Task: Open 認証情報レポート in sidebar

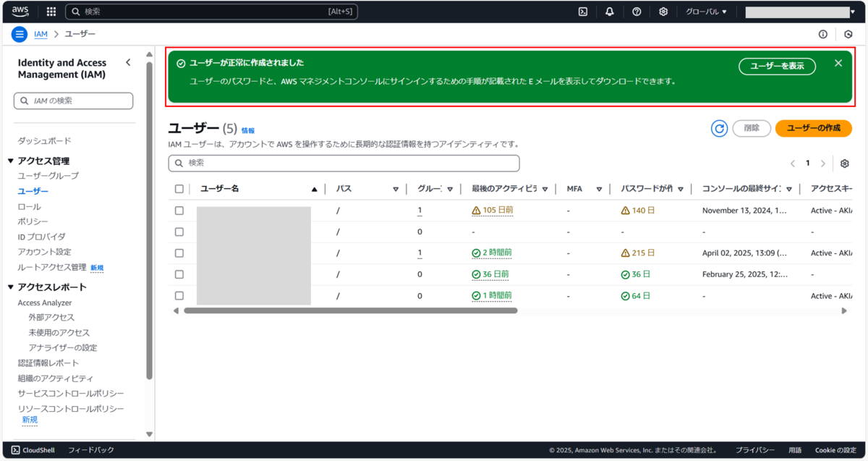Action: [48, 363]
